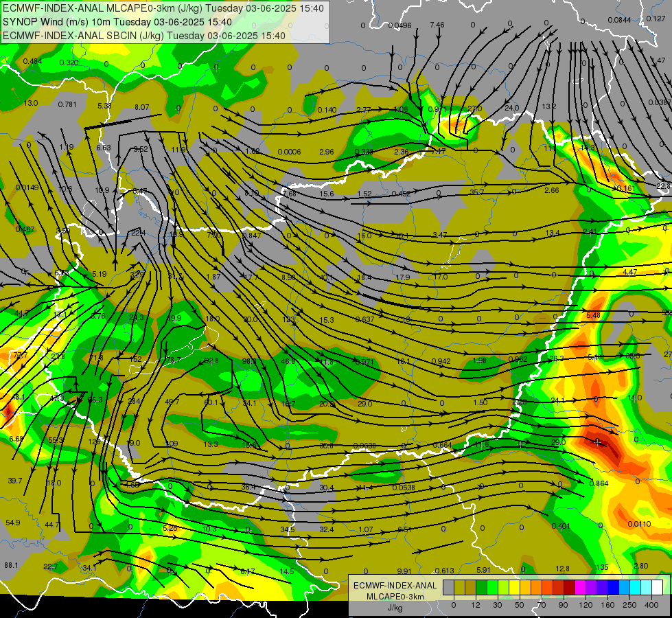Click the legend tick label 50
Image resolution: width=672 pixels, height=618 pixels.
point(520,605)
